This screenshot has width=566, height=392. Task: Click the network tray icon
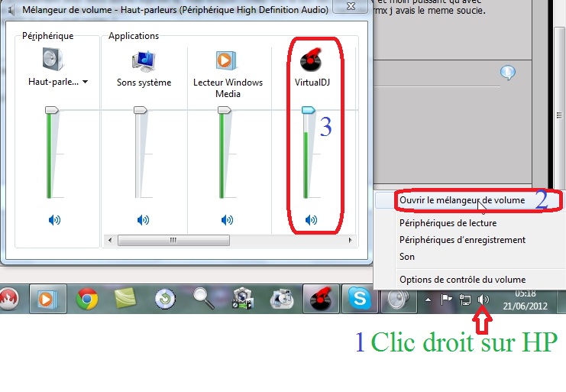465,300
